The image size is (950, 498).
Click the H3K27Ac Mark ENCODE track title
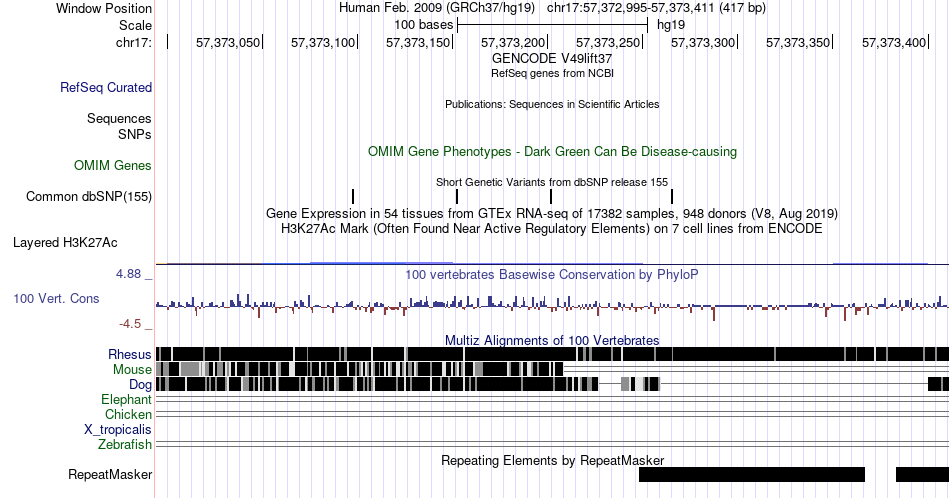tap(552, 228)
